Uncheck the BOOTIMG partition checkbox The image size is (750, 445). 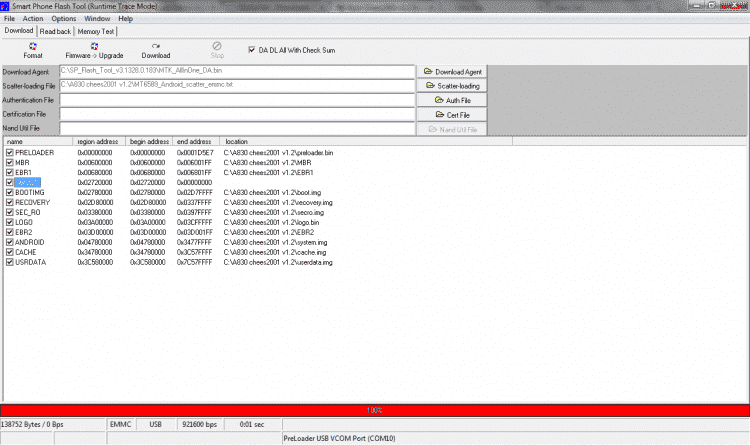[x=10, y=192]
